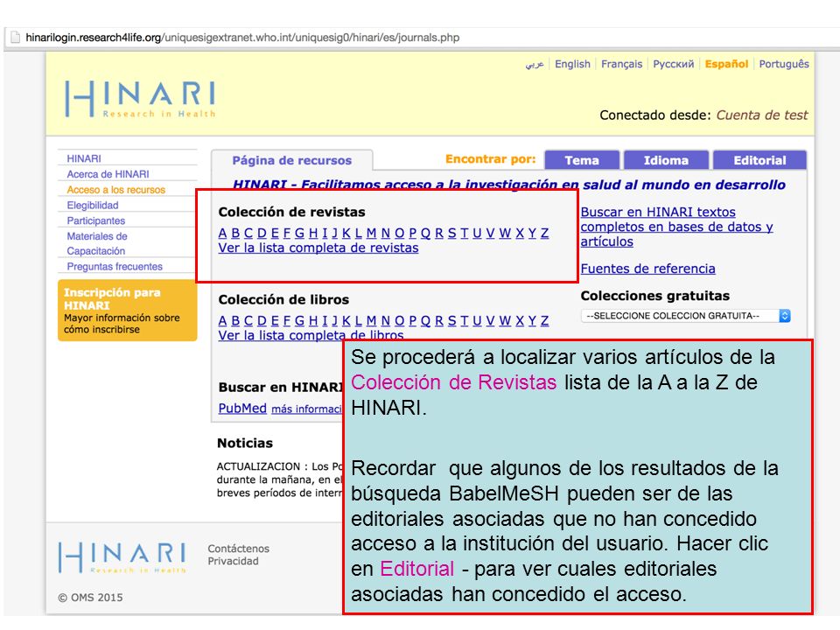Screen dimensions: 840x630
Task: Open Ver la lista completa de revistas
Action: point(318,248)
